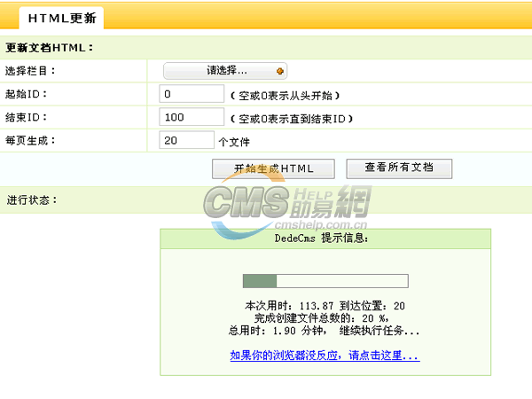Click the 选择栏目 label

point(31,71)
